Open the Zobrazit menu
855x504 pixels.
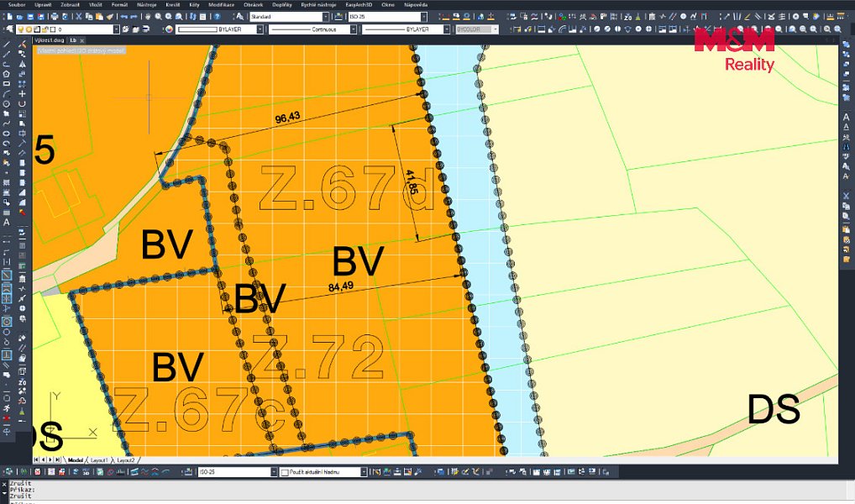coord(70,4)
